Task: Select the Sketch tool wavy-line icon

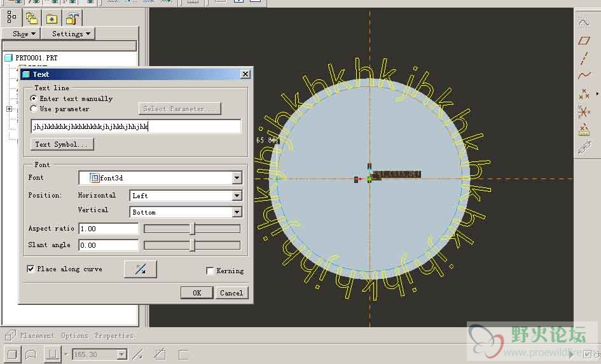Action: click(x=584, y=23)
